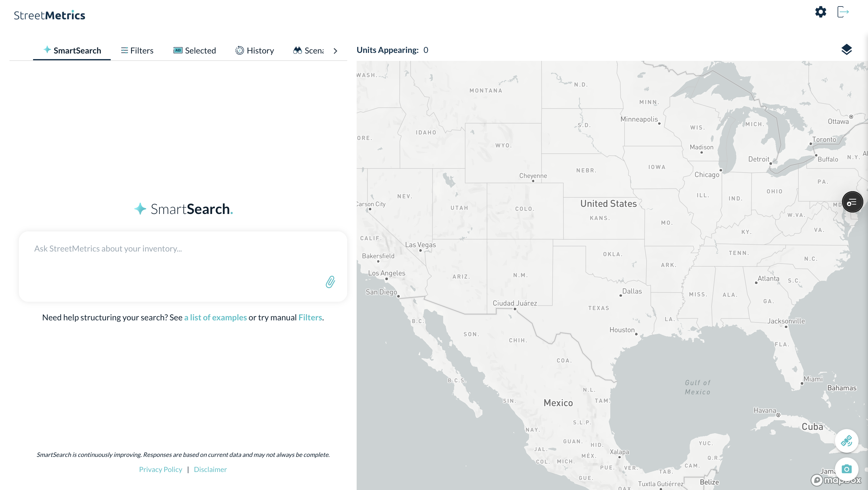This screenshot has width=868, height=490.
Task: Click the camera snapshot icon
Action: coord(846,469)
